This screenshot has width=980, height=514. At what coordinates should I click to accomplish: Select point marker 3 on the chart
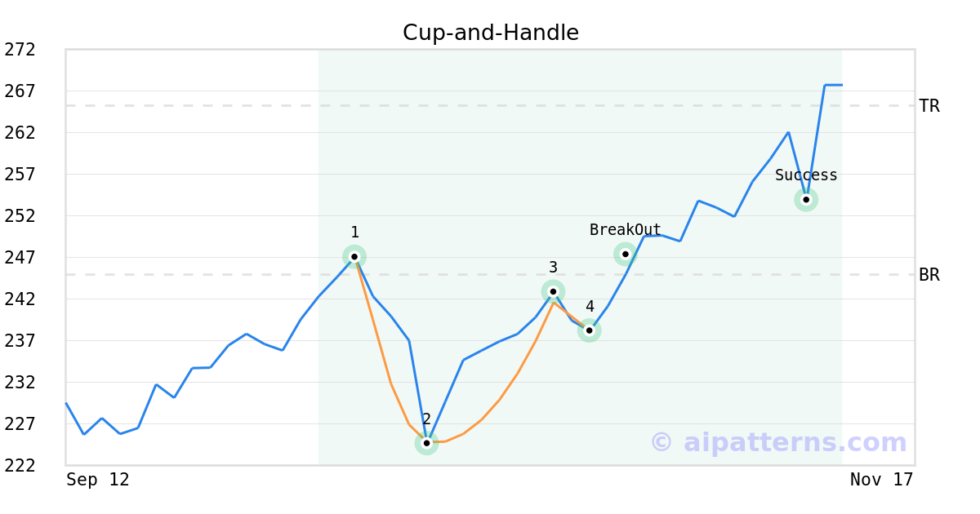click(553, 291)
